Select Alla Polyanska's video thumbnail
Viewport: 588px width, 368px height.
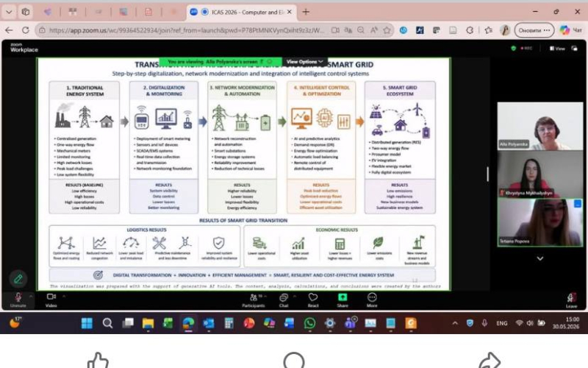click(x=540, y=126)
